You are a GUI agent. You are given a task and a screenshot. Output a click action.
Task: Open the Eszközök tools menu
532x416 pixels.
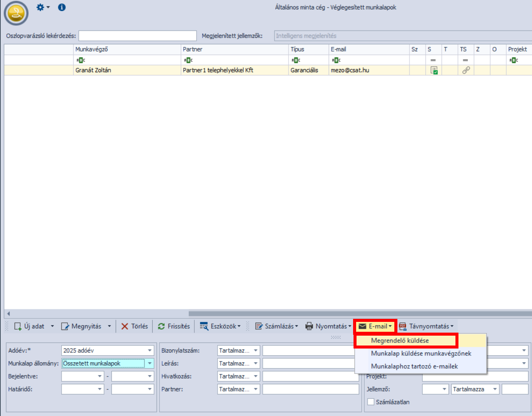(x=220, y=327)
